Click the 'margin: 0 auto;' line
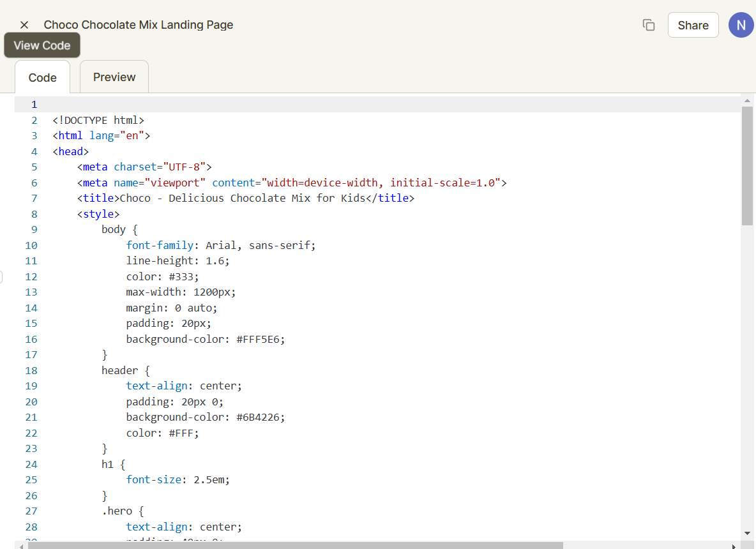Viewport: 756px width, 549px height. (172, 308)
